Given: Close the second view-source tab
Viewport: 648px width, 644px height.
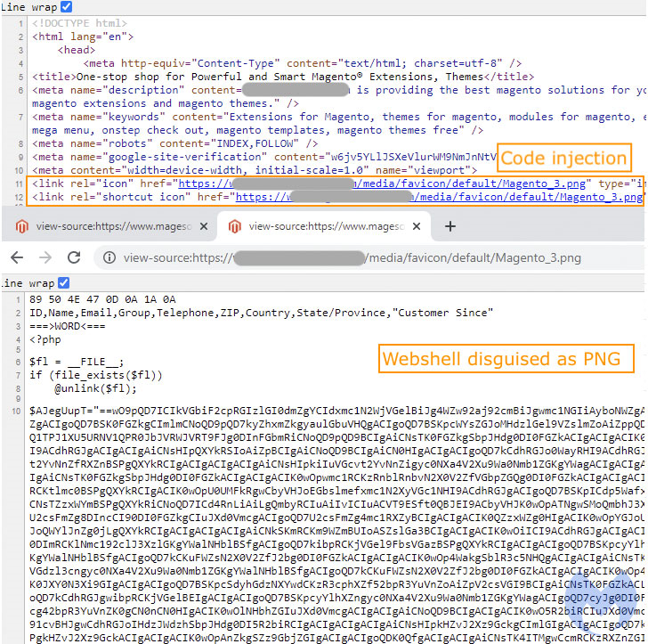Looking at the screenshot, I should [x=417, y=226].
